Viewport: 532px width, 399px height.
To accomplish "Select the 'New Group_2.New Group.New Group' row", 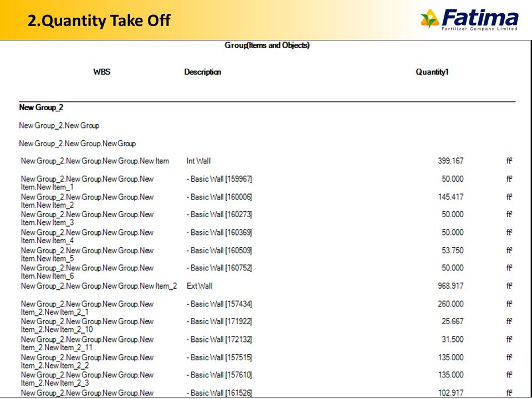I will pos(78,144).
